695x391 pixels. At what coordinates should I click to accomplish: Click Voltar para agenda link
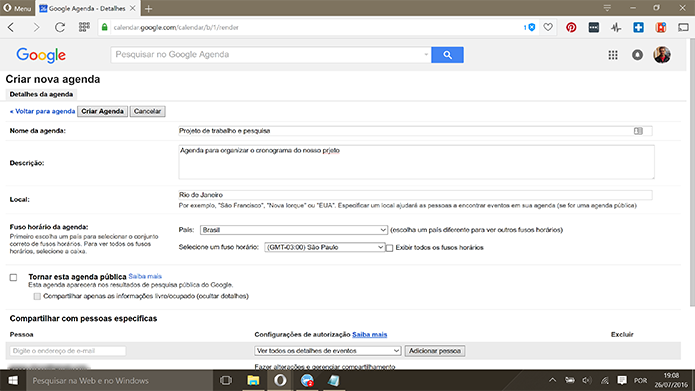pyautogui.click(x=42, y=111)
